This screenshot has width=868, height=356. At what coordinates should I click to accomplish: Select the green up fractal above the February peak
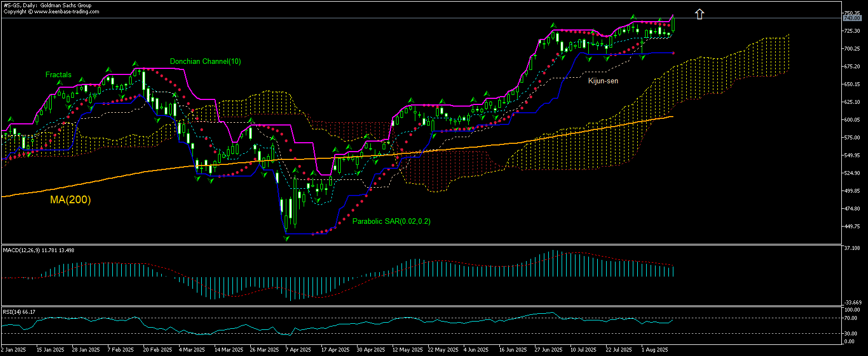point(136,63)
